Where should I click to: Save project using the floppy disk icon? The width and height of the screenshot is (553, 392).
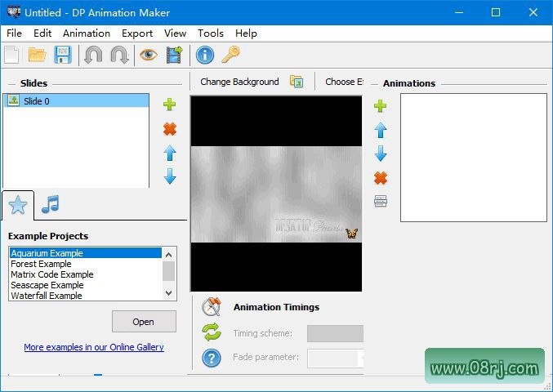63,56
